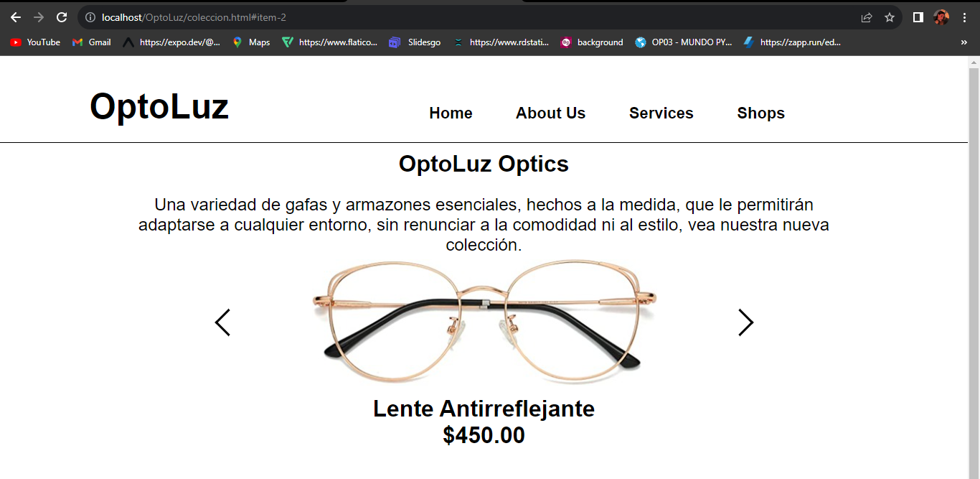Click the share page icon in address bar

pos(867,17)
